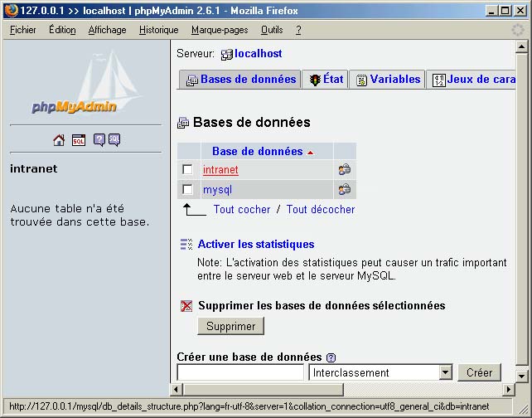Click the Tout décocher link
The height and width of the screenshot is (418, 532).
[x=321, y=209]
